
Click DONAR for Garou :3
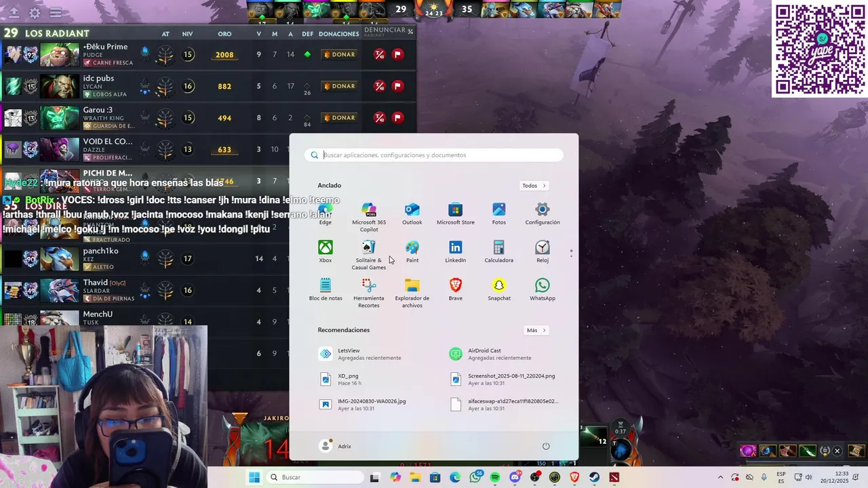(339, 117)
